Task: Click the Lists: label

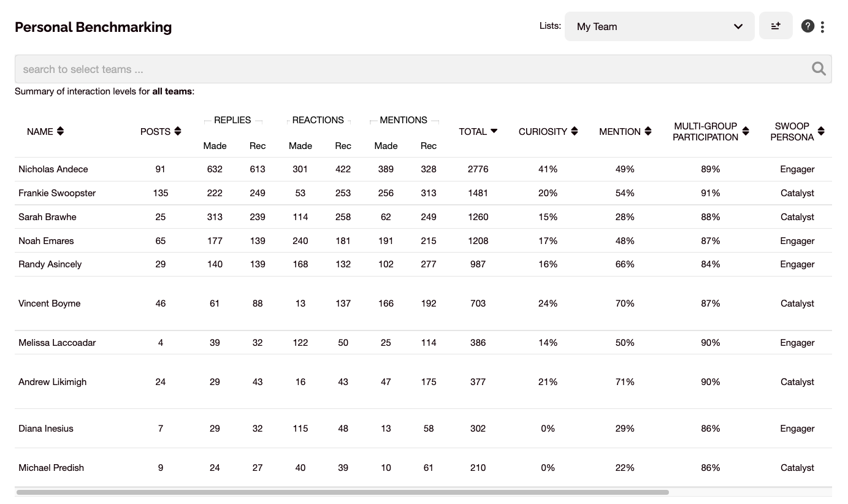Action: coord(550,26)
